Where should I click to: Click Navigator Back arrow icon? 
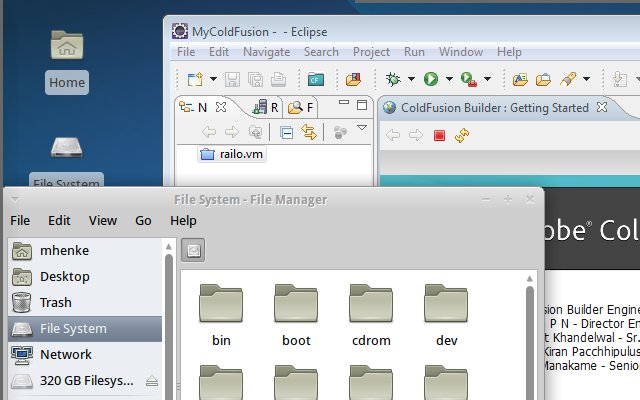tap(209, 132)
